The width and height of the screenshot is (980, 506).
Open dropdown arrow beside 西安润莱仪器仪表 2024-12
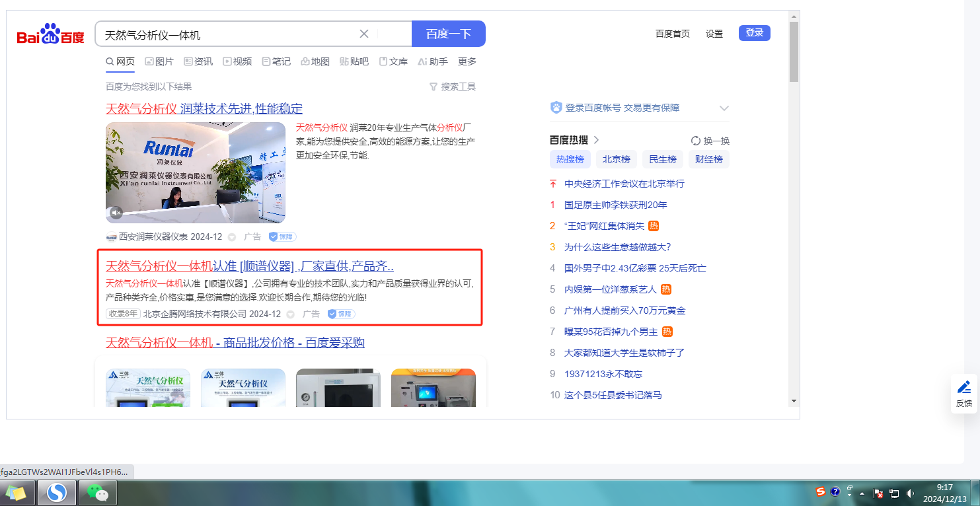pos(232,237)
